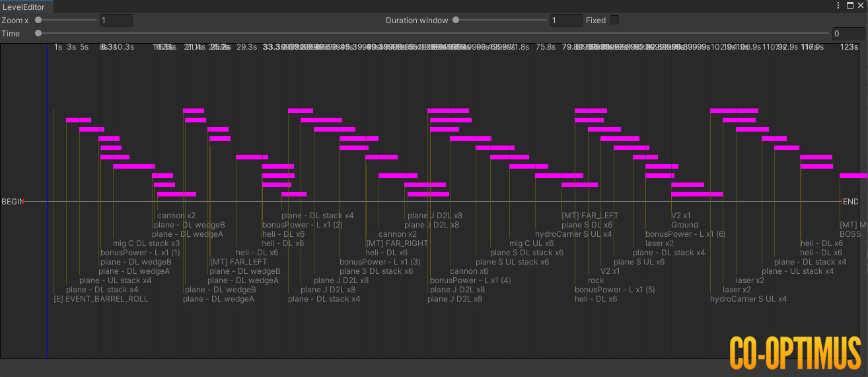This screenshot has height=377, width=868.
Task: Maximize the LevelEditor window
Action: [849, 5]
